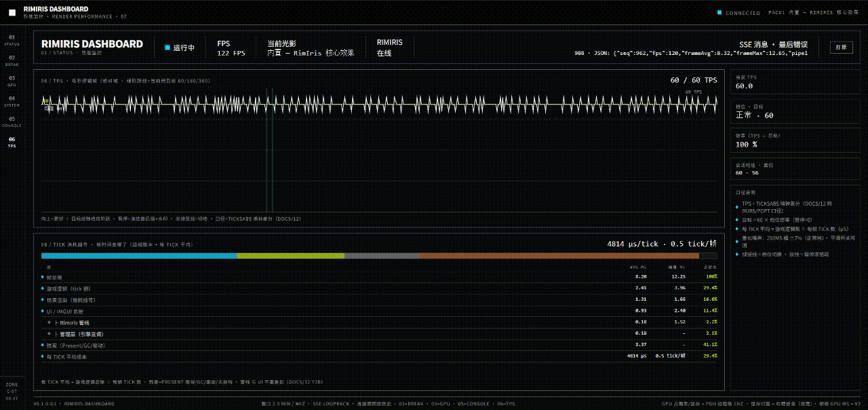
Task: Click the 60 · 56 session average card value
Action: (747, 172)
